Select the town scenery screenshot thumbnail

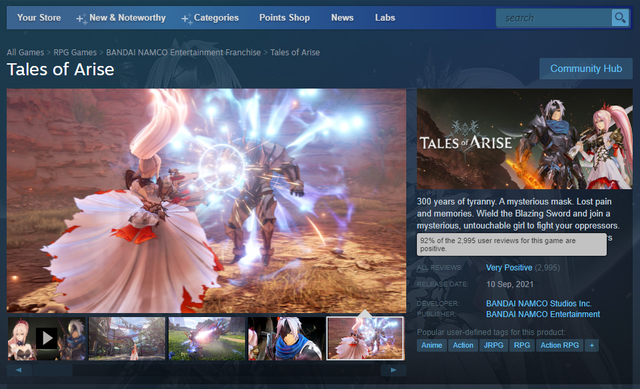127,338
